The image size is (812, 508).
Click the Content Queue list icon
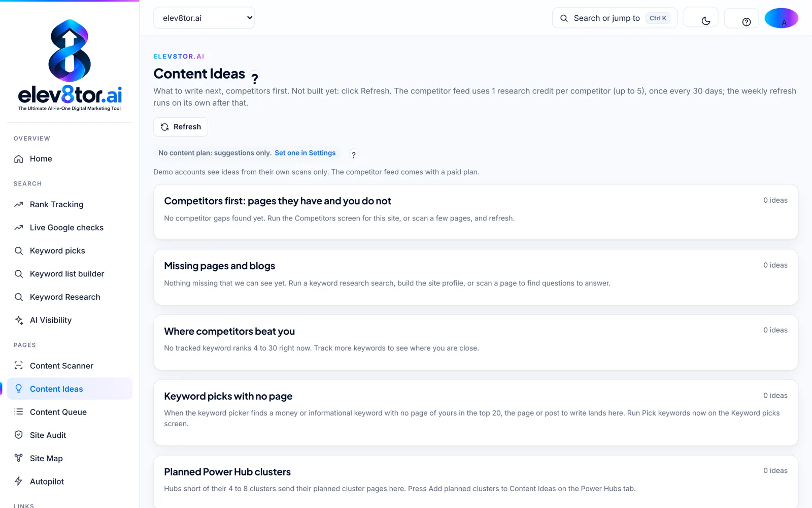click(x=19, y=411)
